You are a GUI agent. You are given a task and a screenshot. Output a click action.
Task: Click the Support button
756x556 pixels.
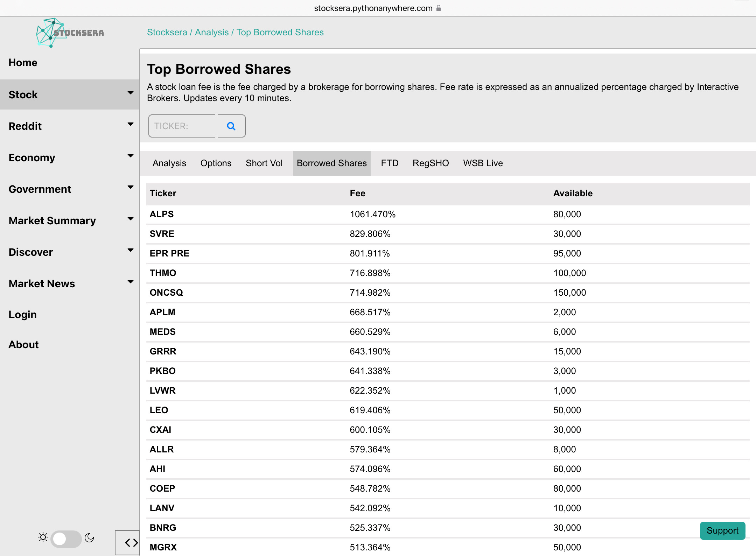click(722, 530)
